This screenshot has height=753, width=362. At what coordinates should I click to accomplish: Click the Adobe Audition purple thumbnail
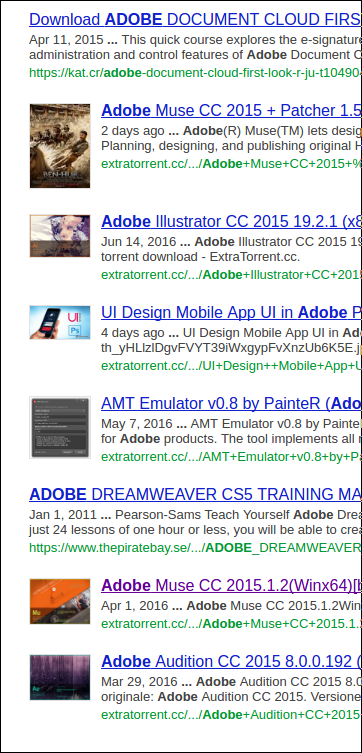(60, 677)
